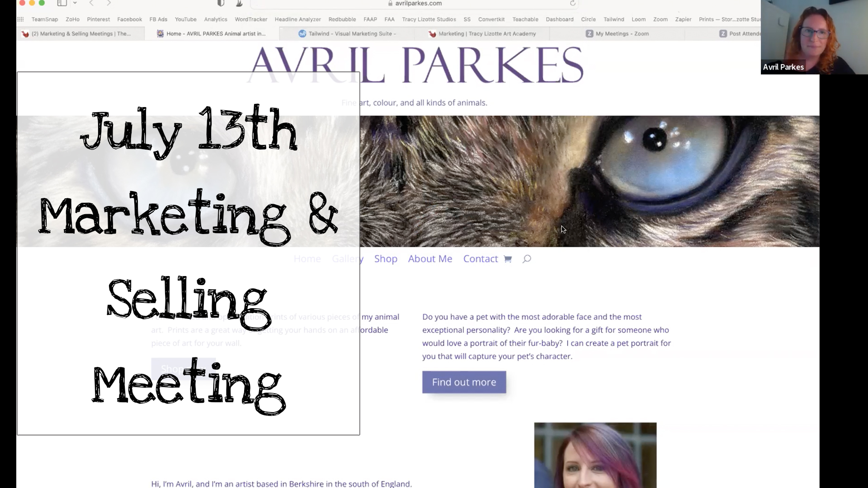This screenshot has height=488, width=868.
Task: Open the Redbubble bookmark
Action: click(342, 19)
